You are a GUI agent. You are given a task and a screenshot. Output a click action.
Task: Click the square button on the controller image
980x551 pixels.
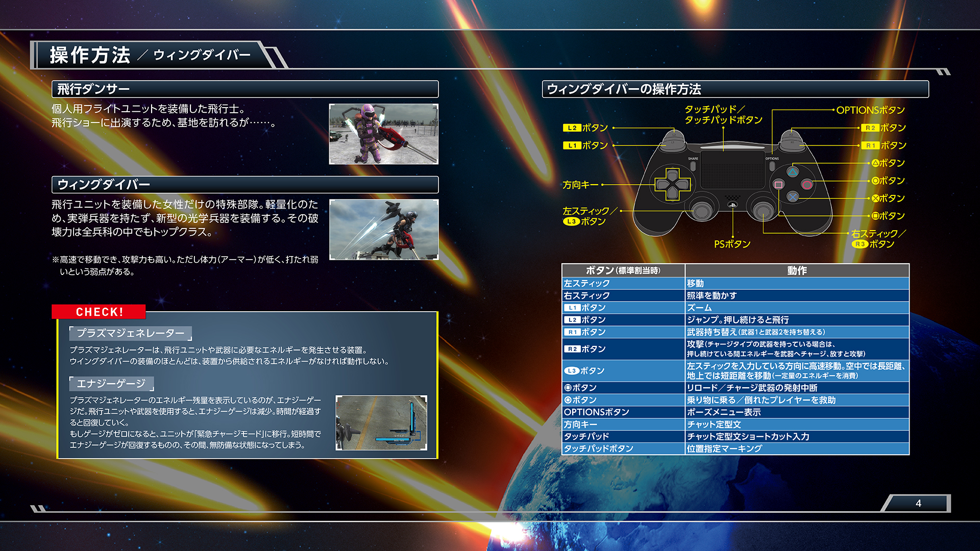pyautogui.click(x=778, y=185)
